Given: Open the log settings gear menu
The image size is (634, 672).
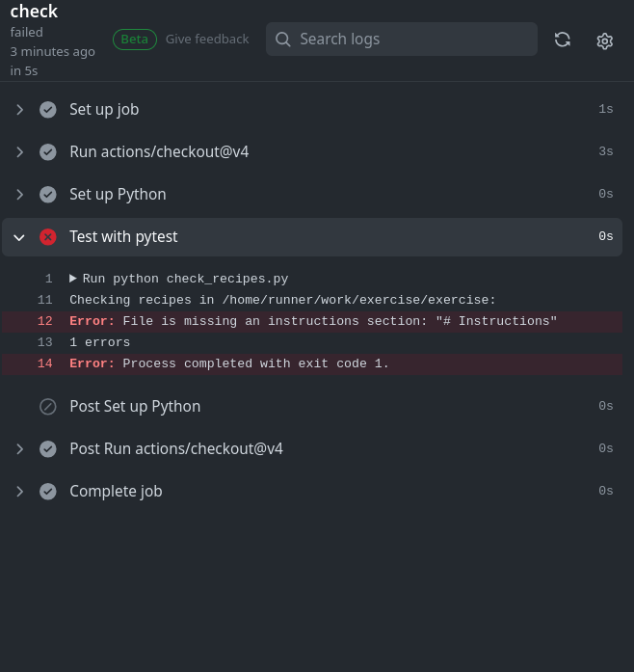Looking at the screenshot, I should [605, 40].
